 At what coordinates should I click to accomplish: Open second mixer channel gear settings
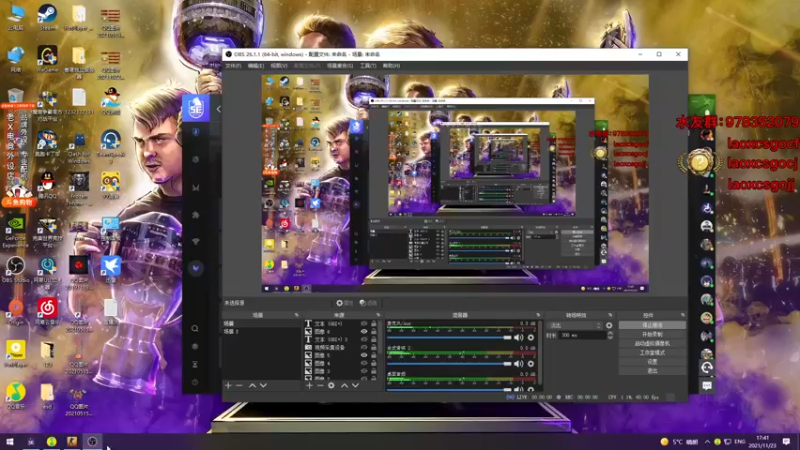[531, 364]
